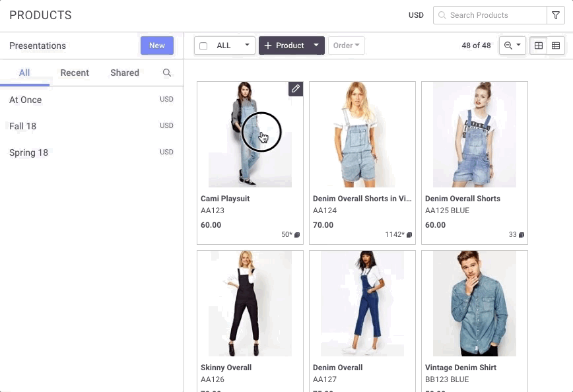This screenshot has height=392, width=573.
Task: Click the AA126 style code
Action: [213, 379]
